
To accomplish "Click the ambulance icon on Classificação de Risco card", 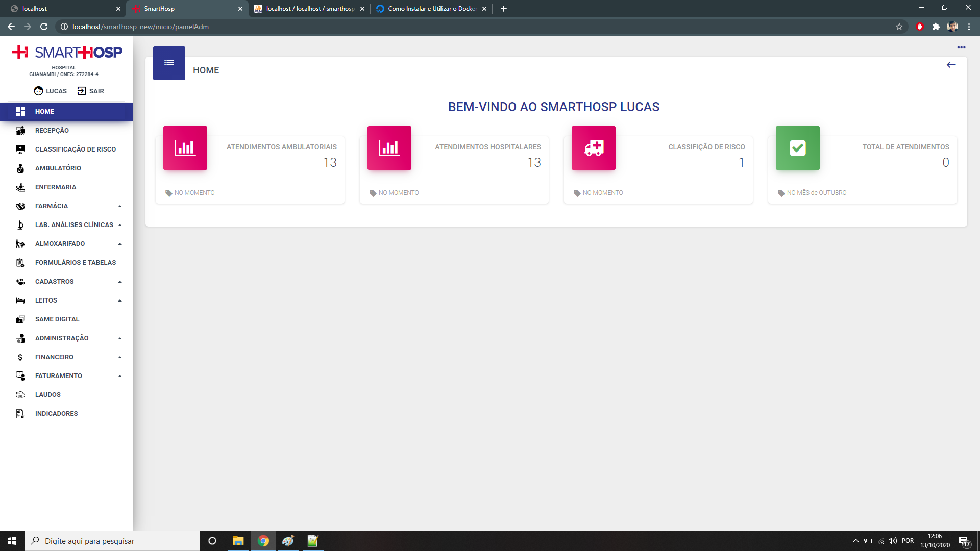I will click(594, 148).
